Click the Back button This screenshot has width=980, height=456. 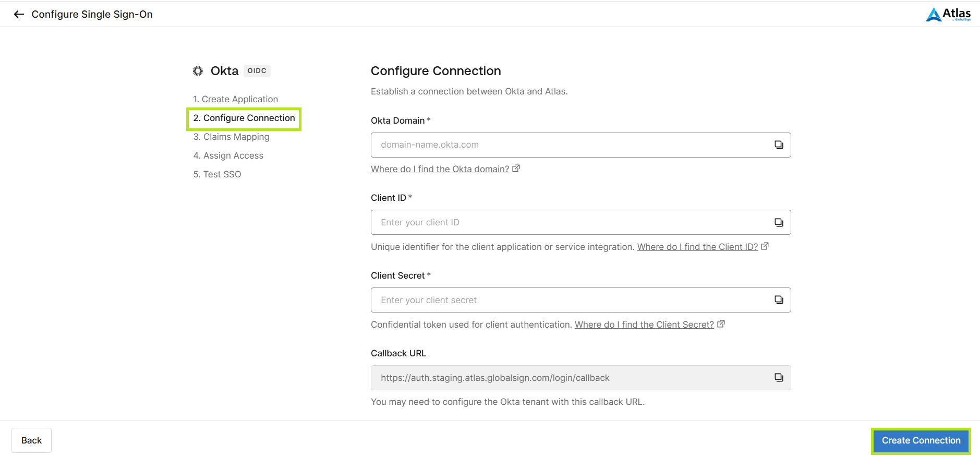coord(31,440)
